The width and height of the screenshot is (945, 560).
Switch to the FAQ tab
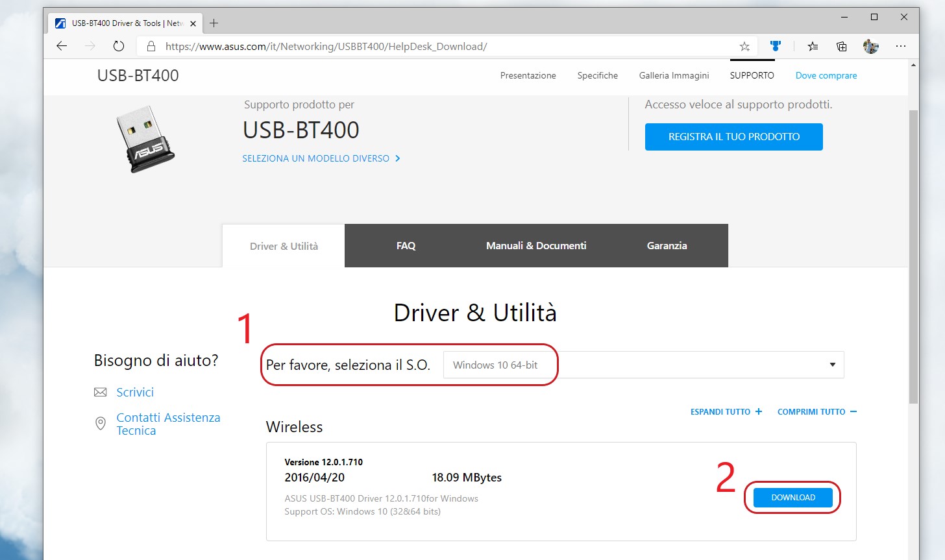406,245
